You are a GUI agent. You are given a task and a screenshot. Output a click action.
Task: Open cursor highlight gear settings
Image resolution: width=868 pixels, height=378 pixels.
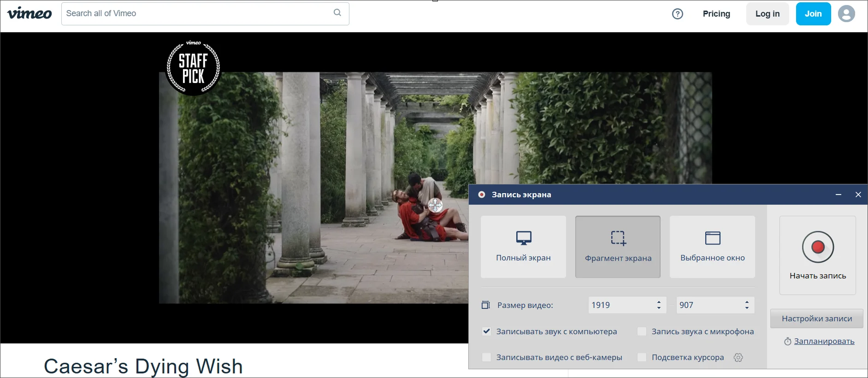pyautogui.click(x=738, y=358)
